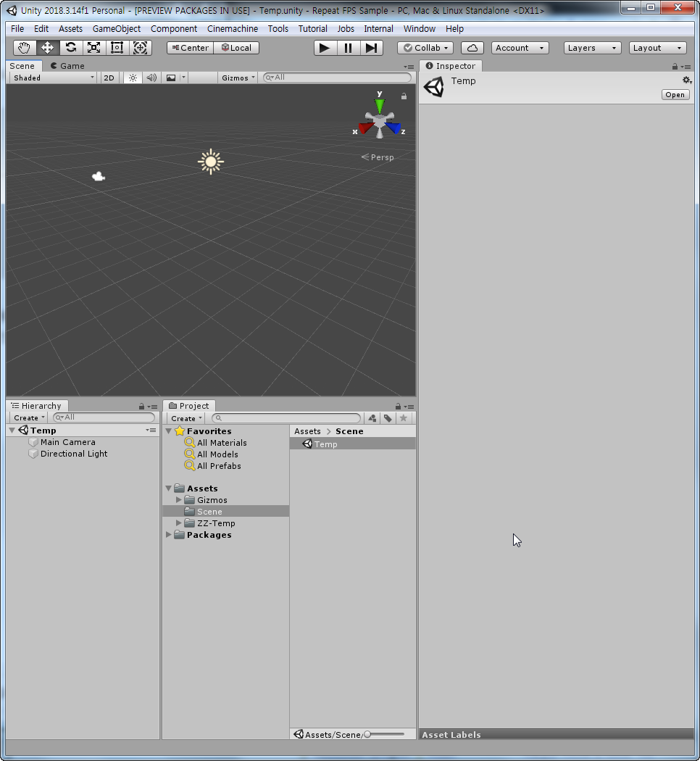This screenshot has height=761, width=700.
Task: Open the File menu
Action: (17, 29)
